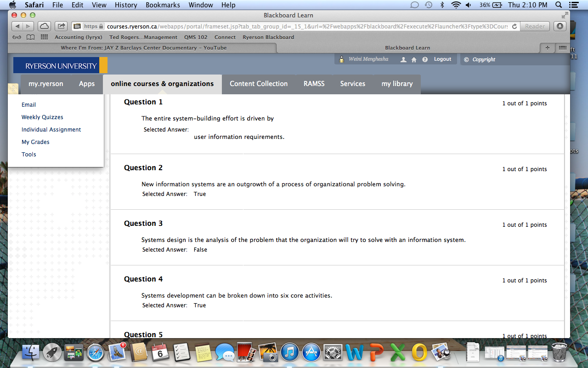Click the Logout link
The image size is (588, 368).
tap(442, 59)
